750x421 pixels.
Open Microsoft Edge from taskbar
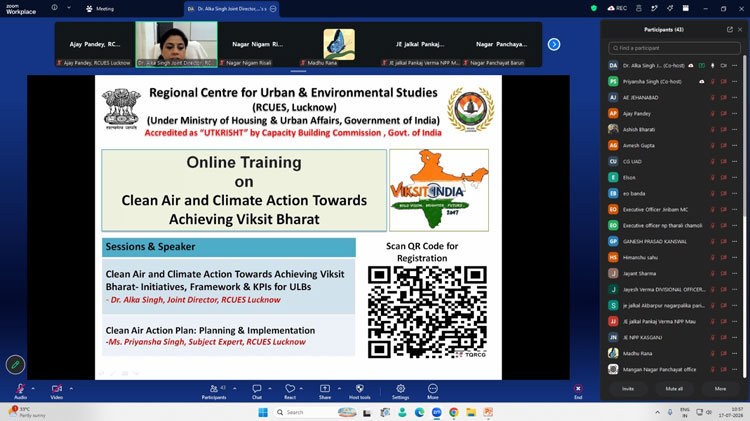(x=419, y=412)
